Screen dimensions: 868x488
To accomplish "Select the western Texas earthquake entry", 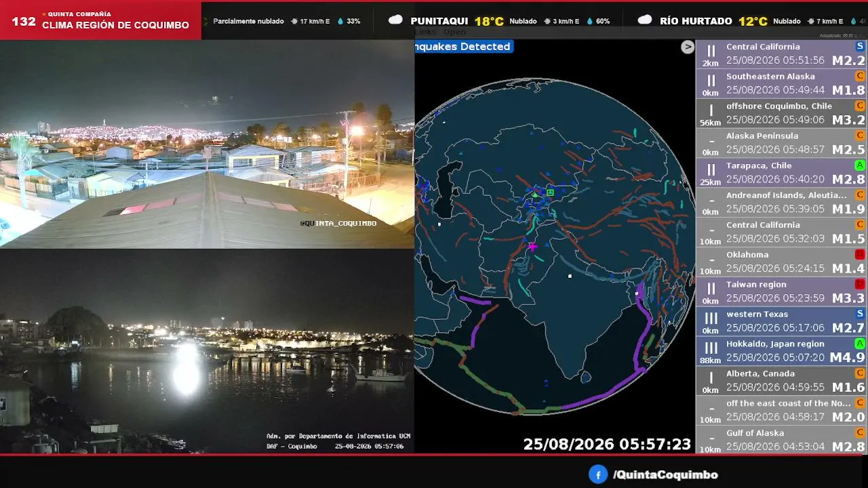I will (x=782, y=321).
